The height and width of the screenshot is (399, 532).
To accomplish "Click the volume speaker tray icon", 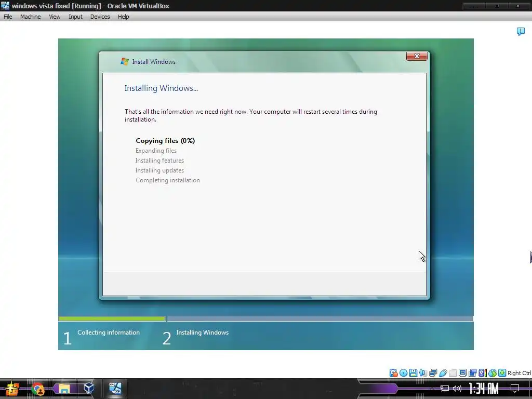I will (457, 389).
